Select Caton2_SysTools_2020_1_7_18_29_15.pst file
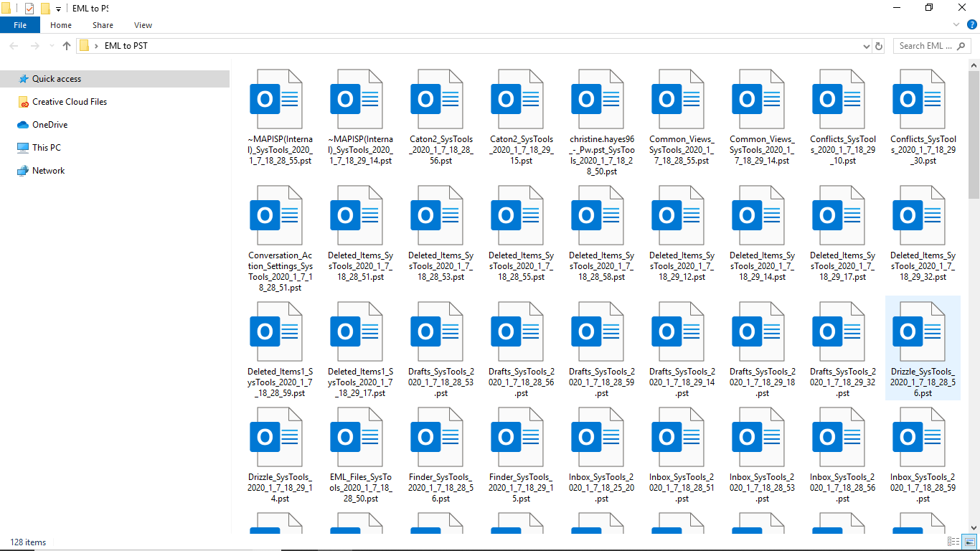 [520, 117]
